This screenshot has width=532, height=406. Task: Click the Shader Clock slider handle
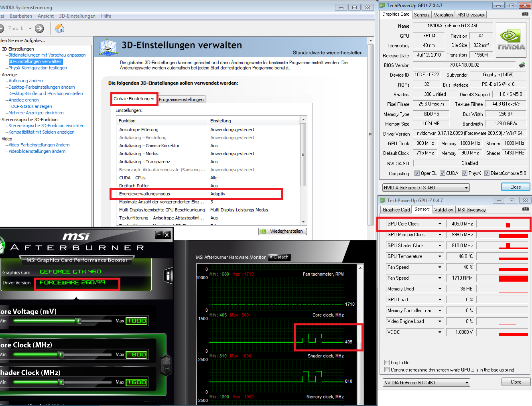[x=61, y=382]
